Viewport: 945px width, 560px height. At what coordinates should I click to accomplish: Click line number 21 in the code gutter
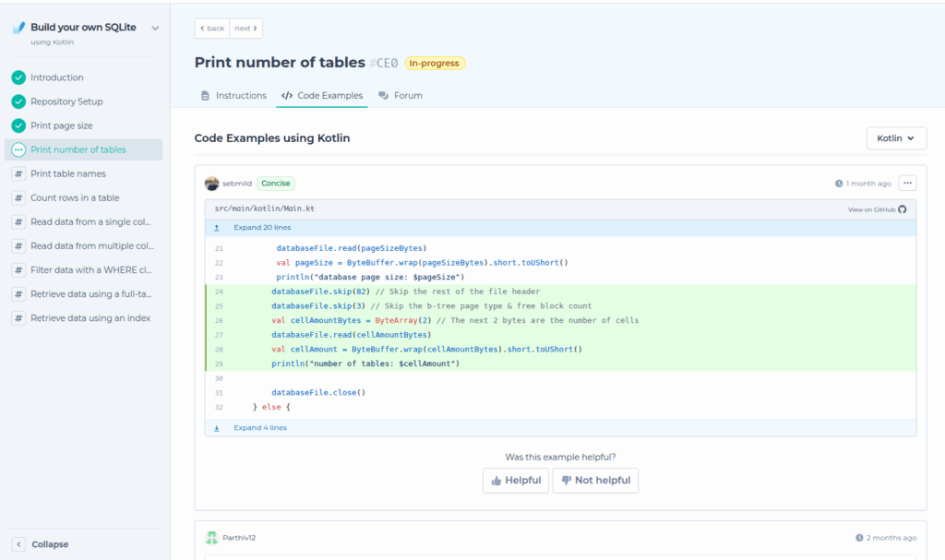pos(219,248)
